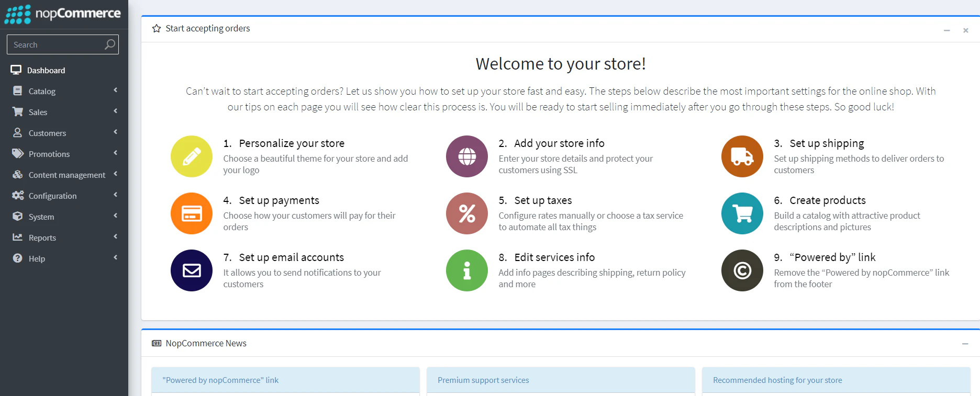
Task: Click the NopCommerce News panel title
Action: pyautogui.click(x=206, y=343)
